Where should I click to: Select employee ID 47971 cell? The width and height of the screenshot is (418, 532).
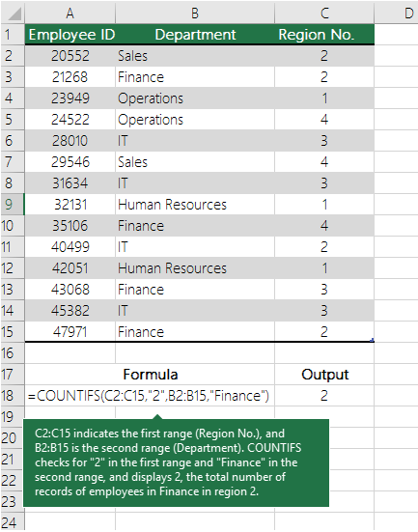pos(70,332)
